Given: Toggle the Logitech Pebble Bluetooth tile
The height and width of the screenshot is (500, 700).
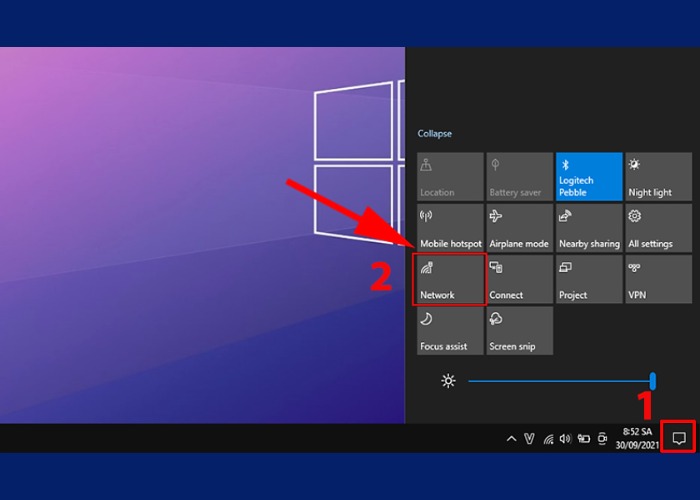Looking at the screenshot, I should click(588, 177).
